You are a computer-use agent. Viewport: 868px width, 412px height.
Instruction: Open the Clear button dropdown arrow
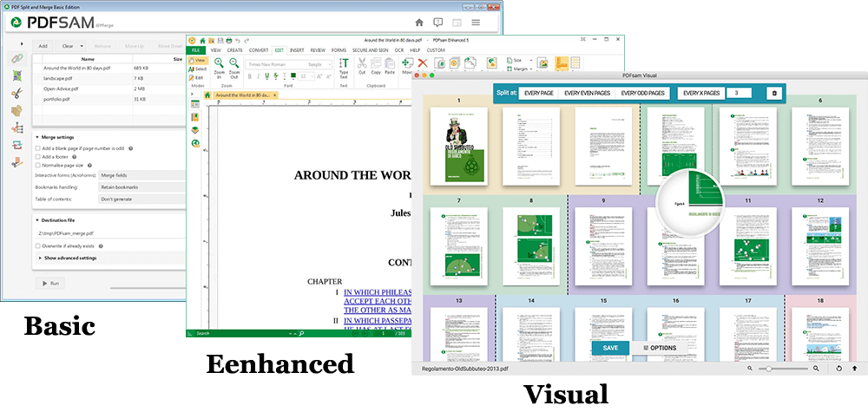pos(82,47)
